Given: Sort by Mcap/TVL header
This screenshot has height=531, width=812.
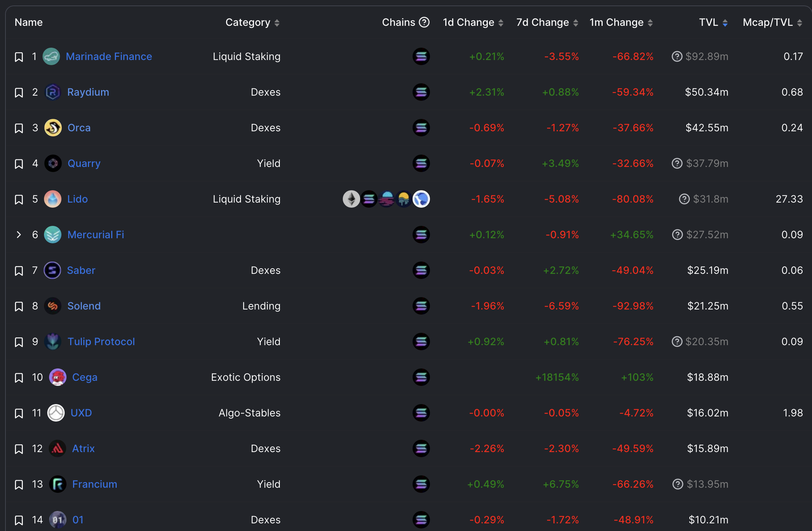Looking at the screenshot, I should pos(772,23).
